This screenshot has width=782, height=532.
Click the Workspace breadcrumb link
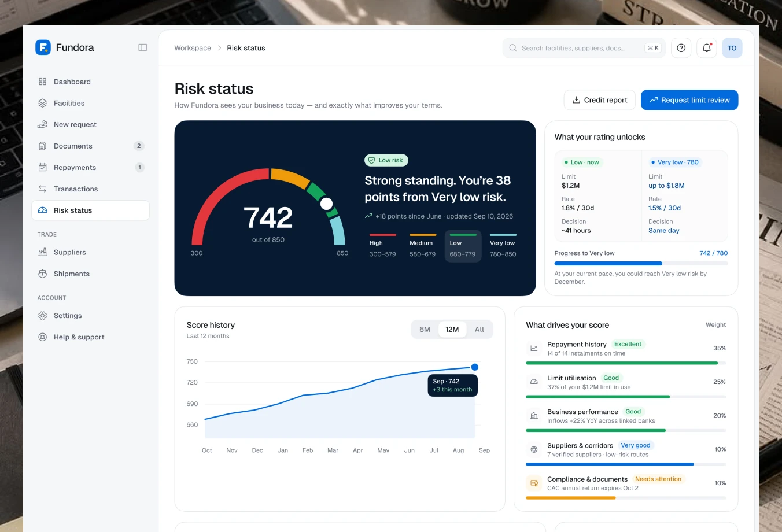click(193, 48)
